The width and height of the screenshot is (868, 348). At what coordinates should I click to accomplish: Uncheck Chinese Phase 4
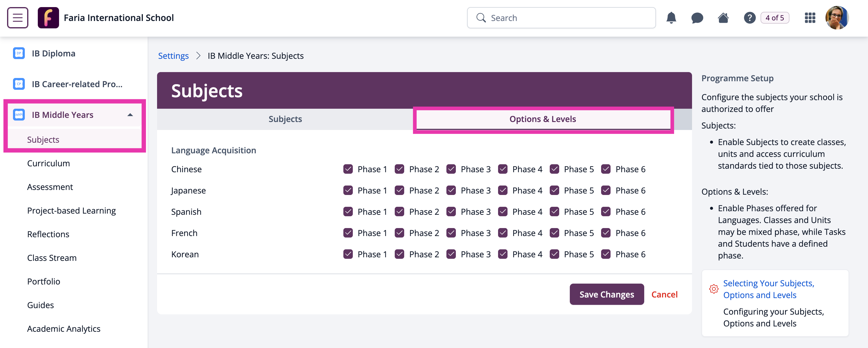pos(502,169)
